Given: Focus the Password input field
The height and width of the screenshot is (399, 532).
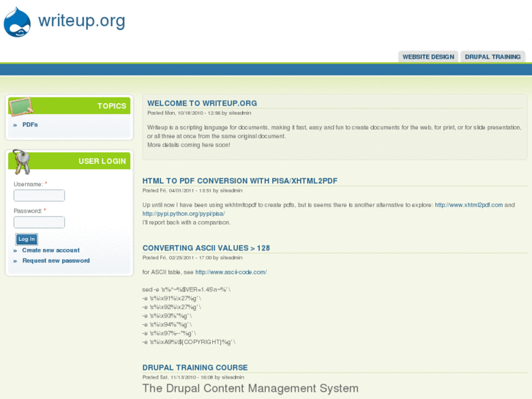Looking at the screenshot, I should pyautogui.click(x=39, y=223).
